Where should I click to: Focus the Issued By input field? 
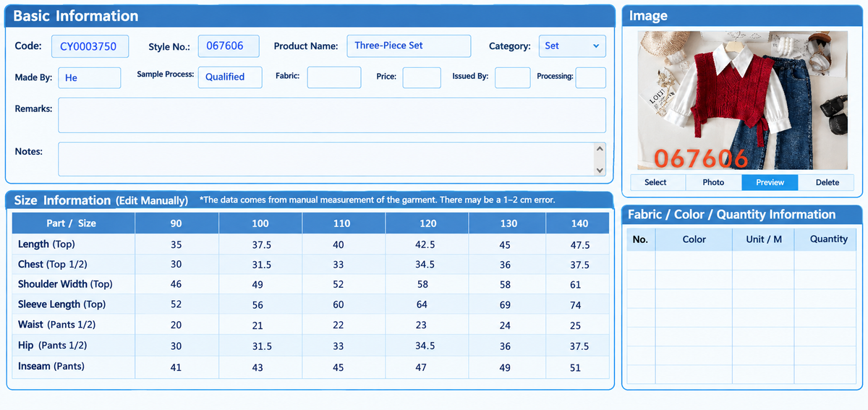pyautogui.click(x=513, y=77)
